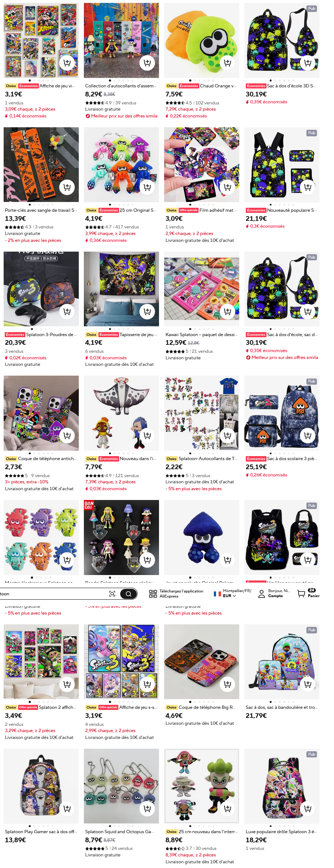Add Coque de téléphone Big R to cart
Screen dimensions: 334x868
point(228,684)
